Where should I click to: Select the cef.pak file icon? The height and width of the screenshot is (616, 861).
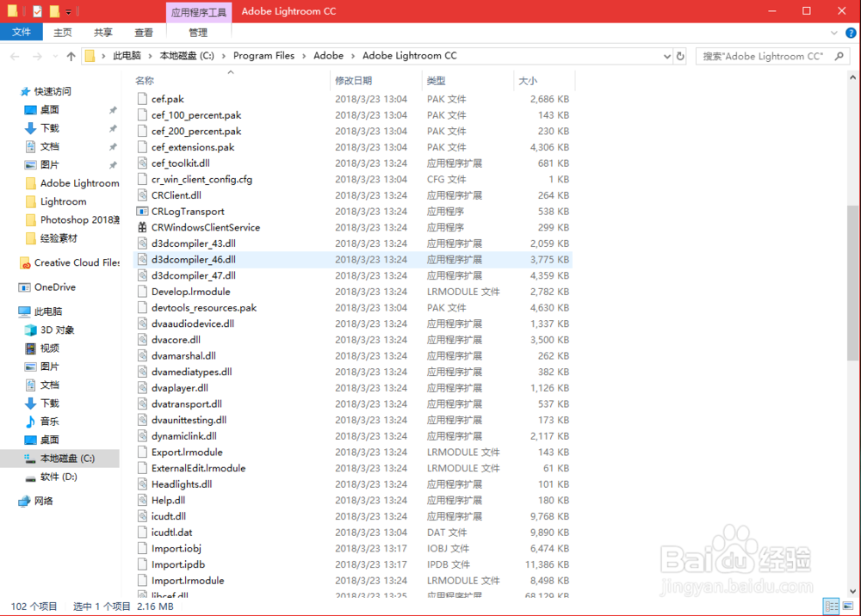(x=142, y=99)
